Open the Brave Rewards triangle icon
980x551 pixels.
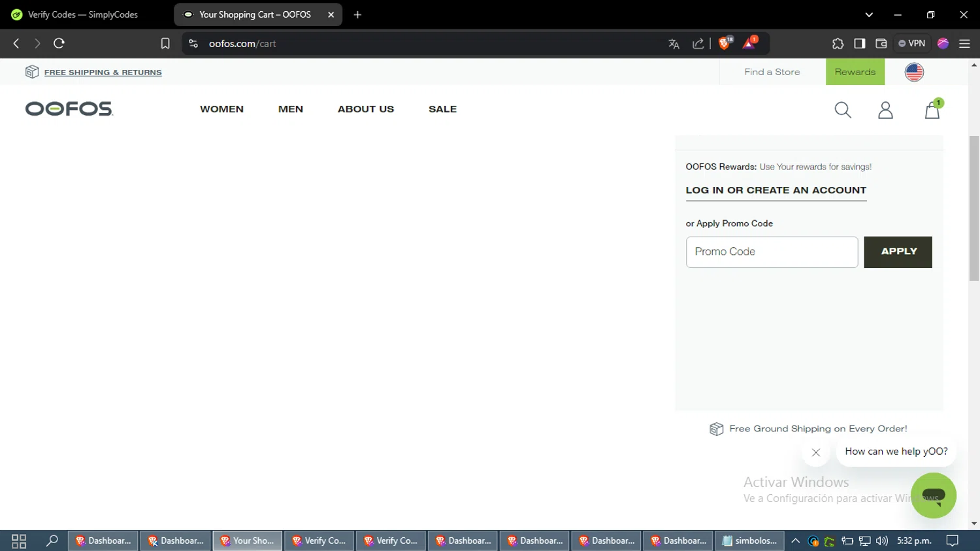pyautogui.click(x=750, y=43)
